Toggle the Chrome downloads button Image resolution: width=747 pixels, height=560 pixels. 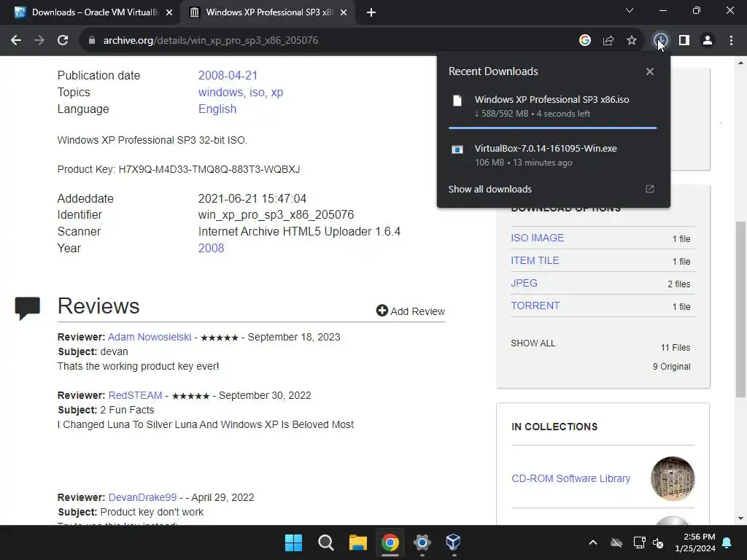click(x=660, y=41)
